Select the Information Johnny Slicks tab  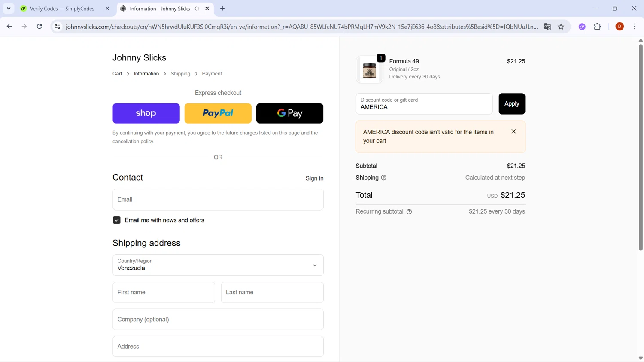tap(159, 9)
